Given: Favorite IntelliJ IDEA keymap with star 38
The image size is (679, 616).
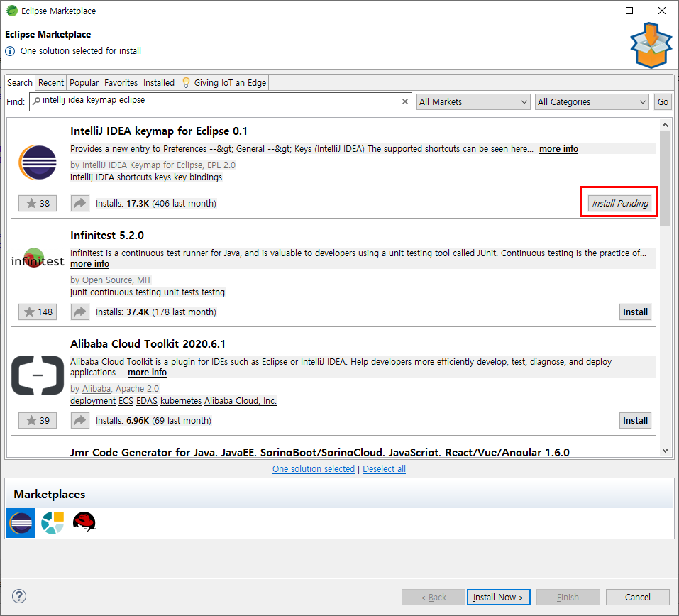Looking at the screenshot, I should (x=38, y=203).
